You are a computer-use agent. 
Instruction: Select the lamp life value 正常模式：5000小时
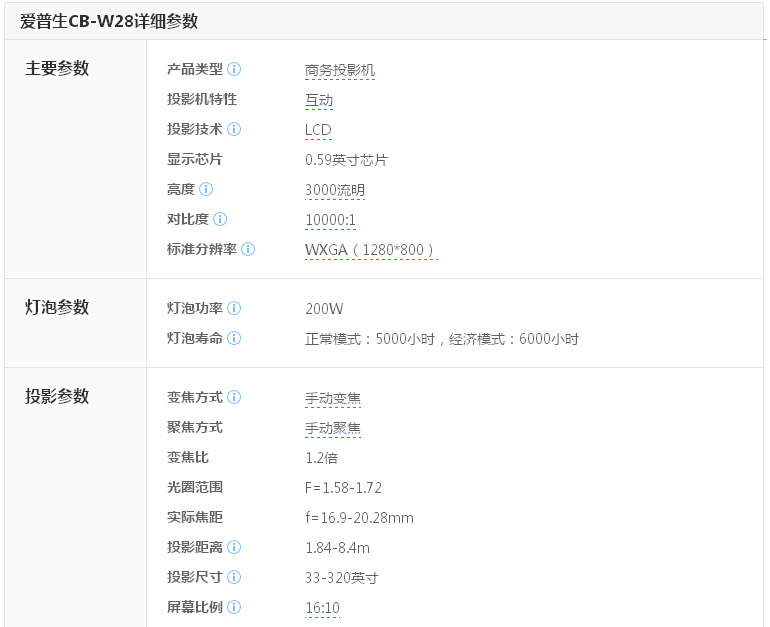pos(370,339)
